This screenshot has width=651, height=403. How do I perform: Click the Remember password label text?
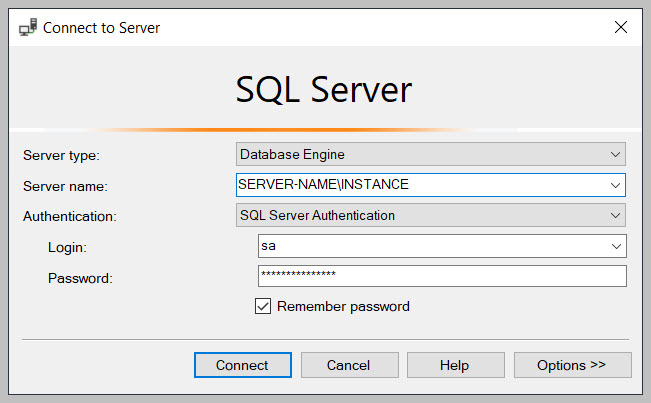tap(343, 306)
